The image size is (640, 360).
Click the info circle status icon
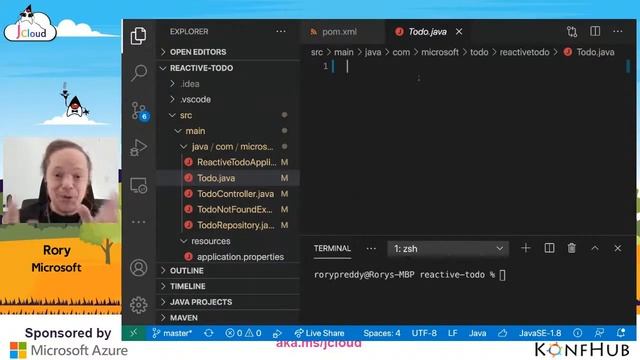pos(577,333)
